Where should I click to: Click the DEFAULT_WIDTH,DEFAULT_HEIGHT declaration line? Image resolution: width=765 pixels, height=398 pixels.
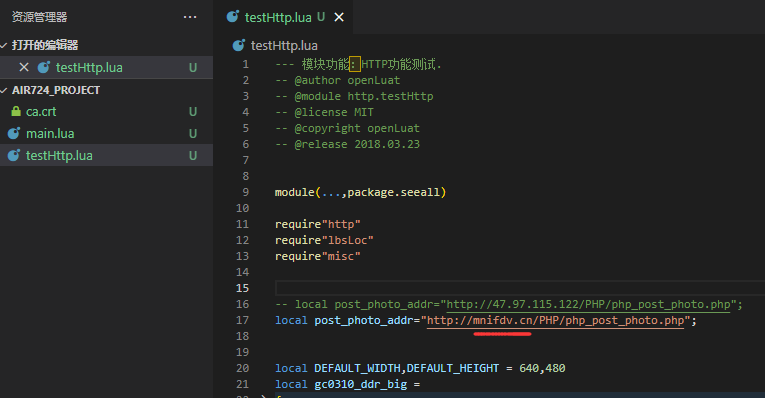point(420,368)
